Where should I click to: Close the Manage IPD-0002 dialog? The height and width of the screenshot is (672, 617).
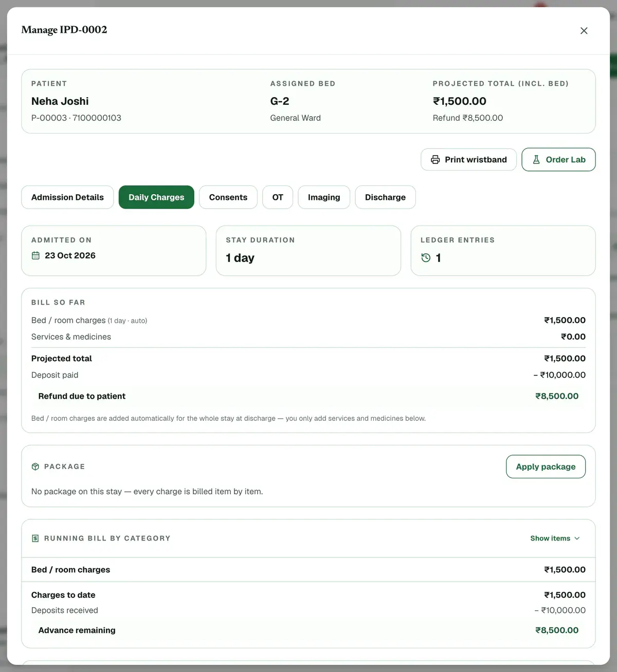click(x=584, y=31)
